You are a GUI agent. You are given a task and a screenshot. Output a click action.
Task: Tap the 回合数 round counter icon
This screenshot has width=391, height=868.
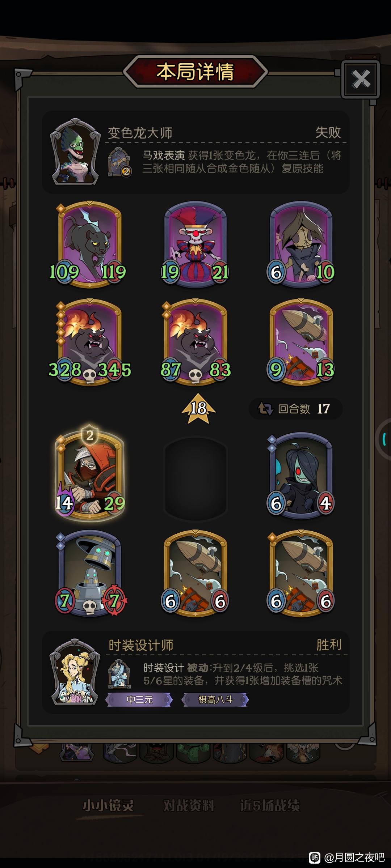point(265,409)
